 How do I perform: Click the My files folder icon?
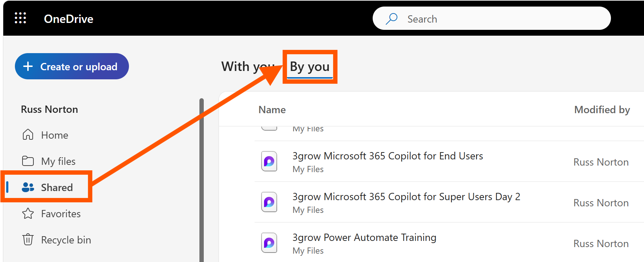[x=28, y=161]
